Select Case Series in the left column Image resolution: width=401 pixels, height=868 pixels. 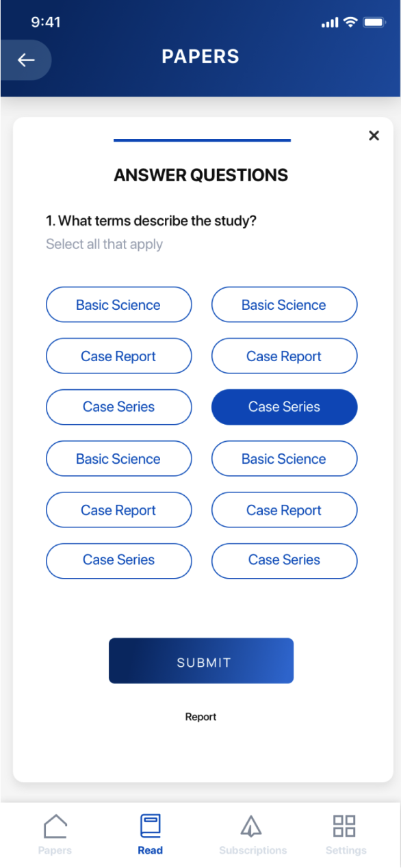(x=118, y=407)
